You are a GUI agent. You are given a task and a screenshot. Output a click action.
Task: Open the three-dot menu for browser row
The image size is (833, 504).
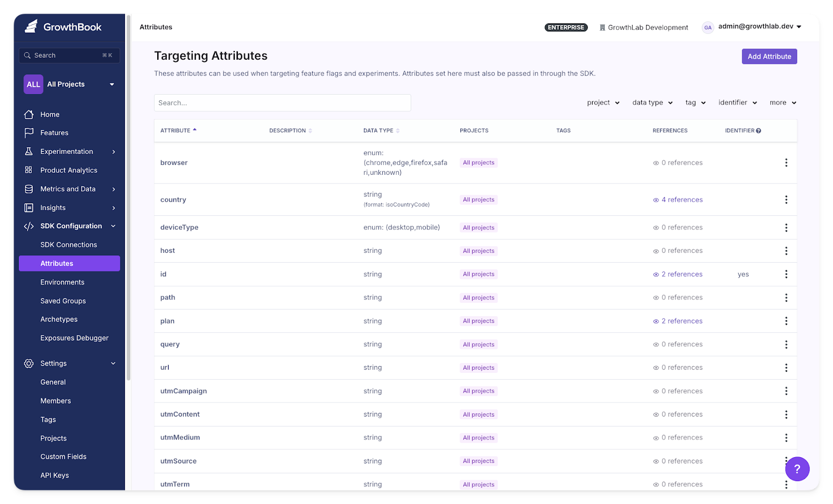[x=786, y=163]
